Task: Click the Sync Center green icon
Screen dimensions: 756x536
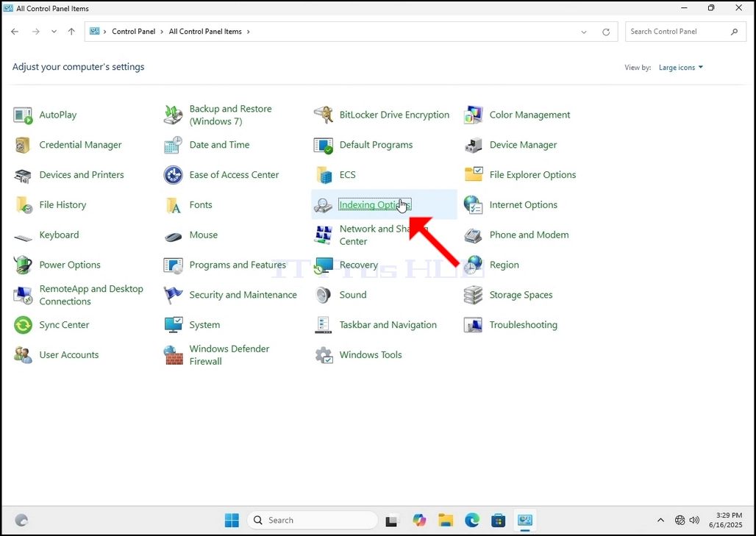Action: coord(23,325)
